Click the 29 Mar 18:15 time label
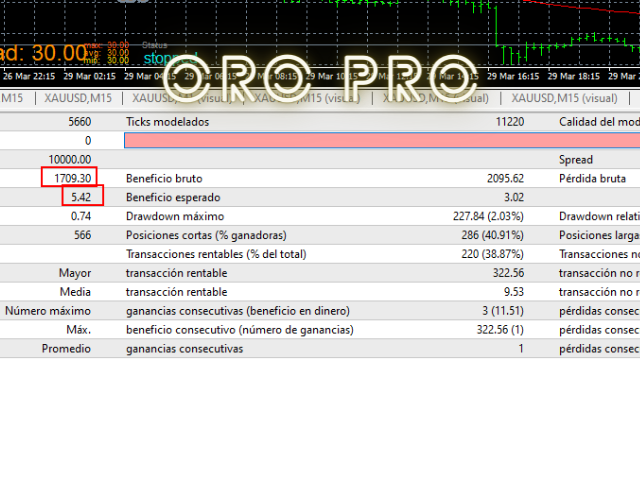The image size is (640, 480). click(x=573, y=76)
